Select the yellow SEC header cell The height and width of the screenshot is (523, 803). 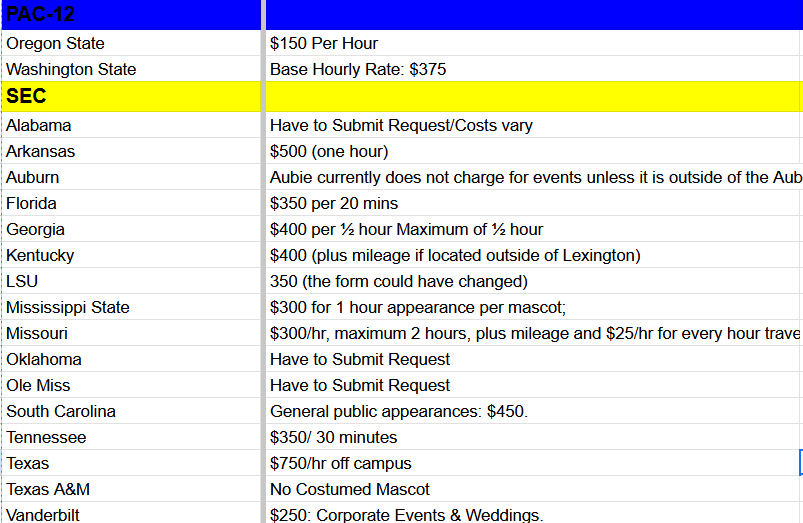click(x=131, y=96)
